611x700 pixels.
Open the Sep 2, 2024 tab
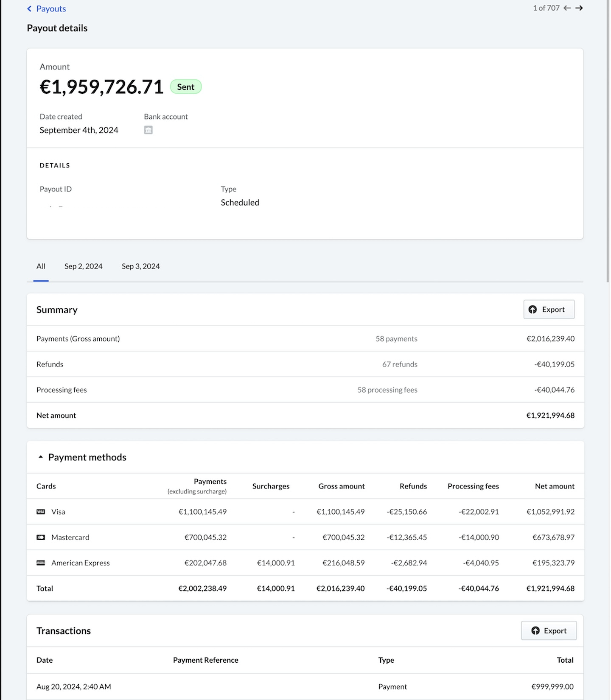point(83,266)
